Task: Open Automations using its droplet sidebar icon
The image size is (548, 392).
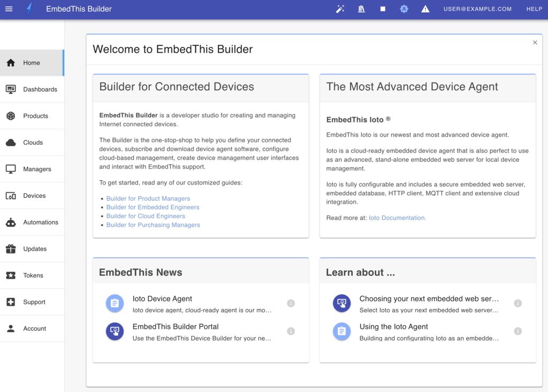Action: [x=11, y=222]
